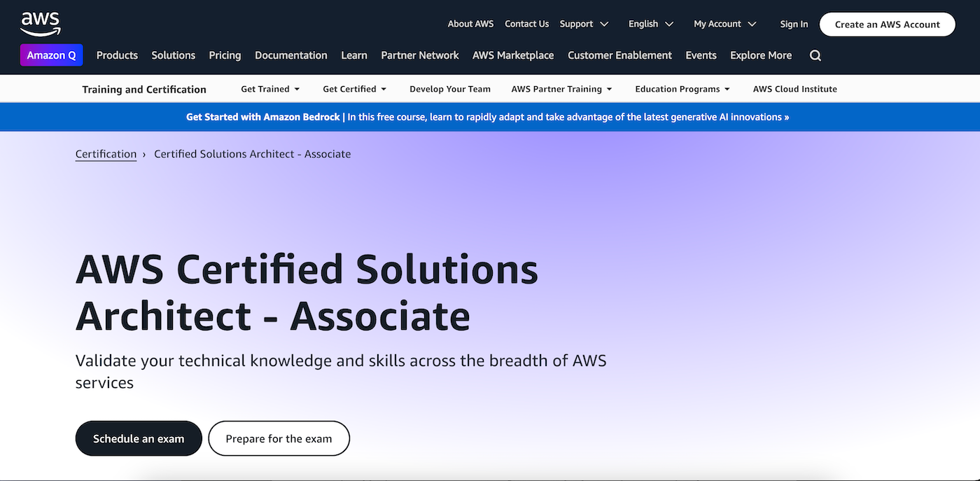Open Develop Your Team tab

[x=450, y=89]
